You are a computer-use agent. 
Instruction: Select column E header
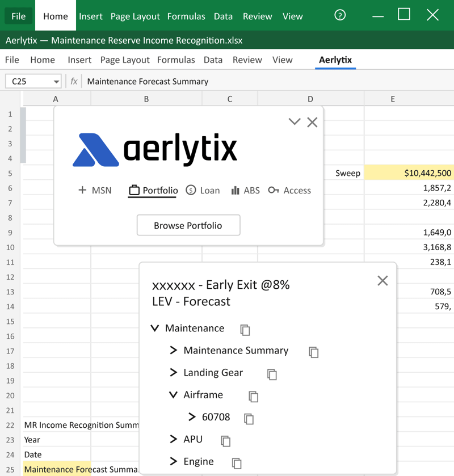click(409, 99)
